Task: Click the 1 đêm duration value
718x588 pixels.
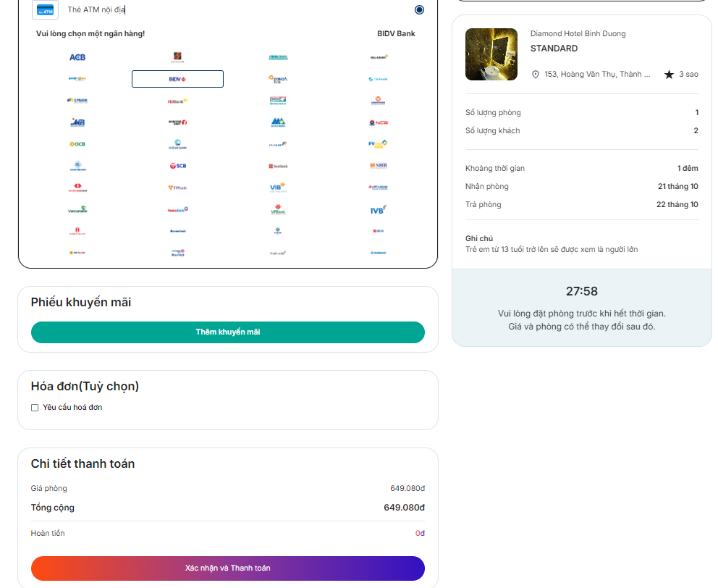Action: click(x=688, y=168)
